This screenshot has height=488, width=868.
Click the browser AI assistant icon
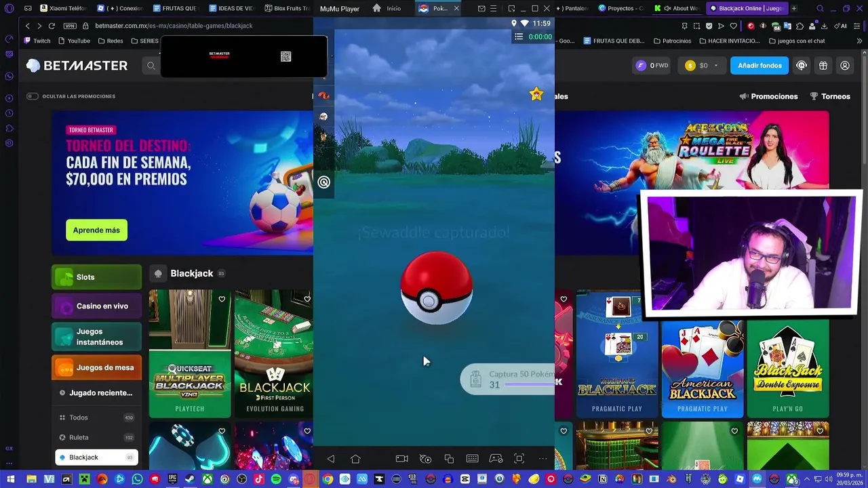[x=840, y=26]
